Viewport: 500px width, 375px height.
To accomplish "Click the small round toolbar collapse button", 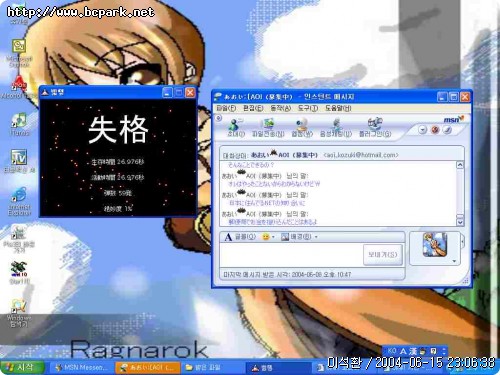I will [x=219, y=118].
